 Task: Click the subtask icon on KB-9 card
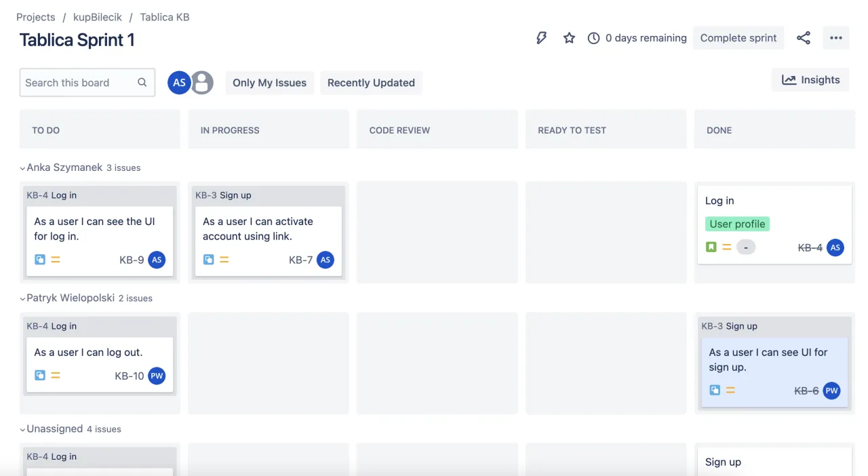click(x=40, y=260)
